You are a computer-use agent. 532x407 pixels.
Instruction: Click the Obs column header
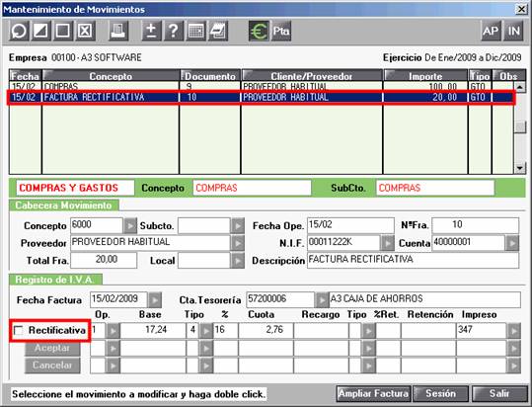[x=508, y=76]
